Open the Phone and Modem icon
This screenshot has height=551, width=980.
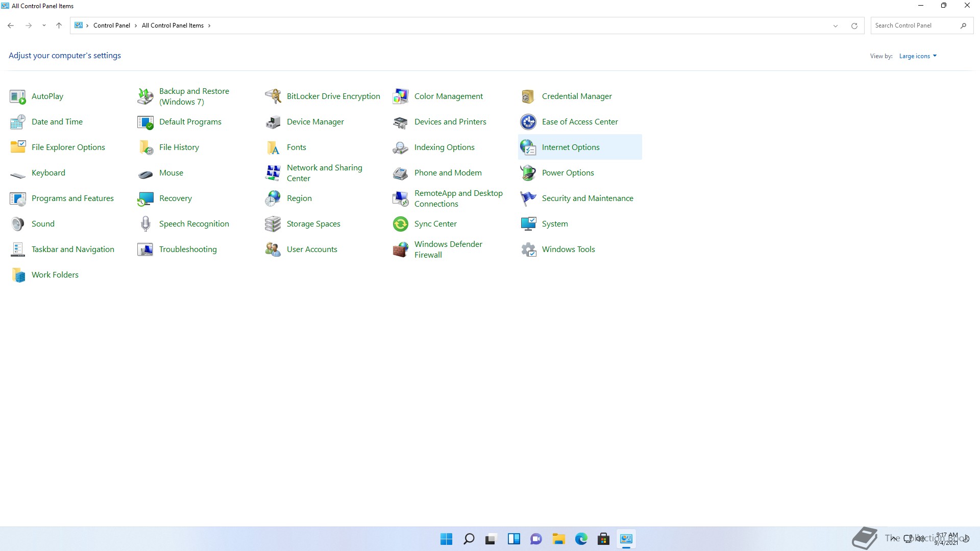pos(401,173)
